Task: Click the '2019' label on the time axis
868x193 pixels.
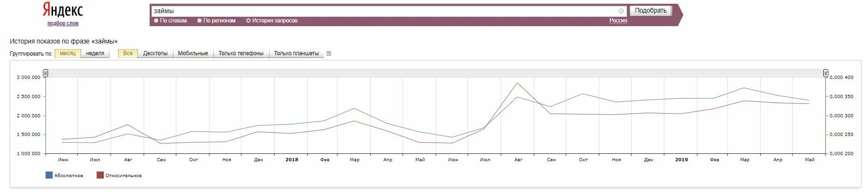Action: pos(682,160)
